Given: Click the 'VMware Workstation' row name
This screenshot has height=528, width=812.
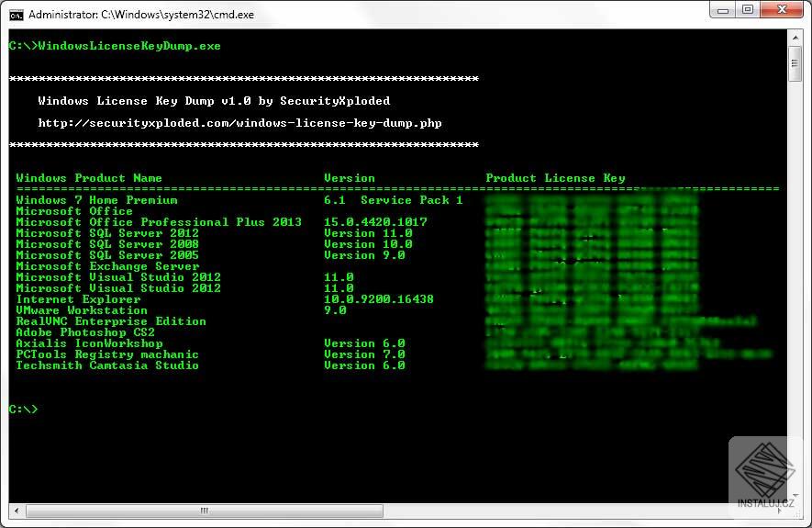Looking at the screenshot, I should [x=82, y=310].
